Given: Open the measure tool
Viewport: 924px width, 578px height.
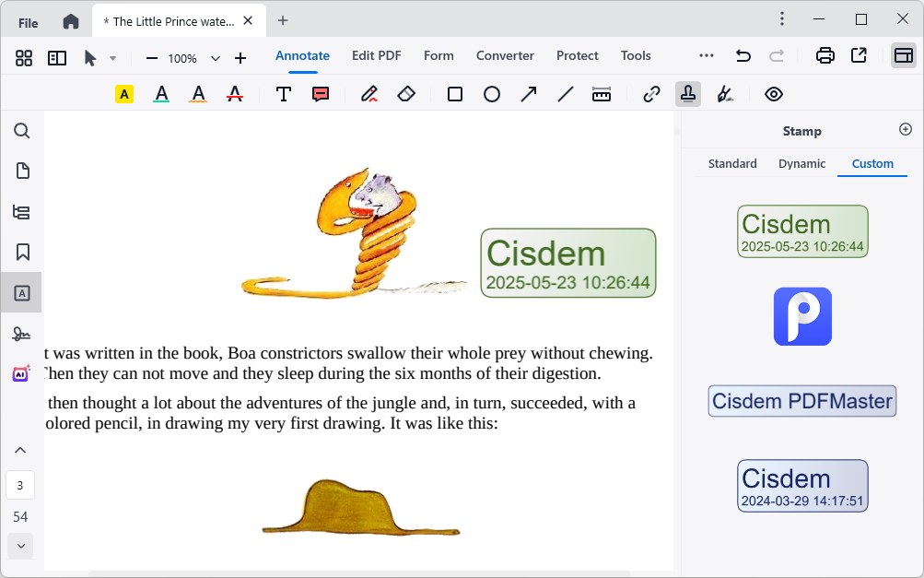Looking at the screenshot, I should 602,93.
